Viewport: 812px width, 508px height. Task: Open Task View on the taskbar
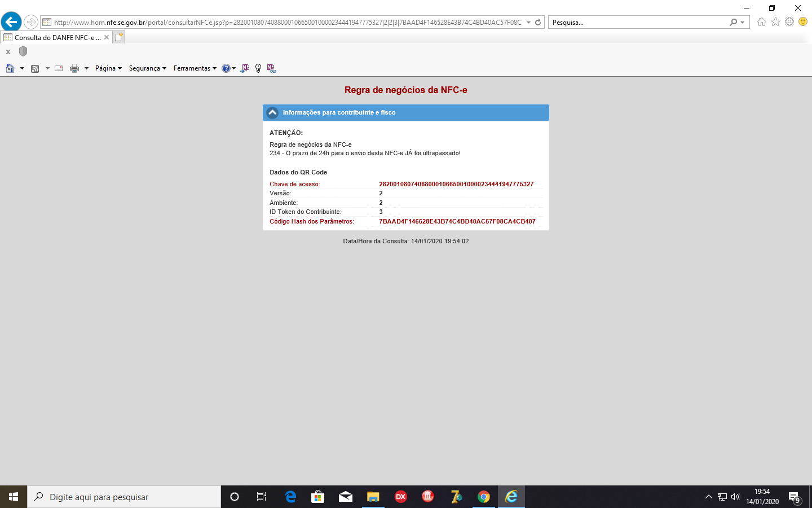[262, 497]
